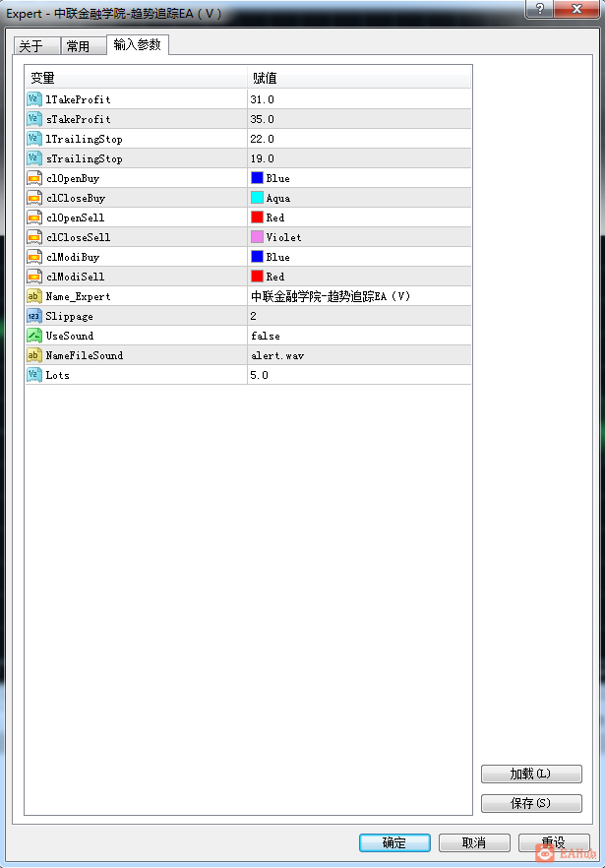Image resolution: width=605 pixels, height=868 pixels.
Task: Click the 重设 button
Action: [x=554, y=842]
